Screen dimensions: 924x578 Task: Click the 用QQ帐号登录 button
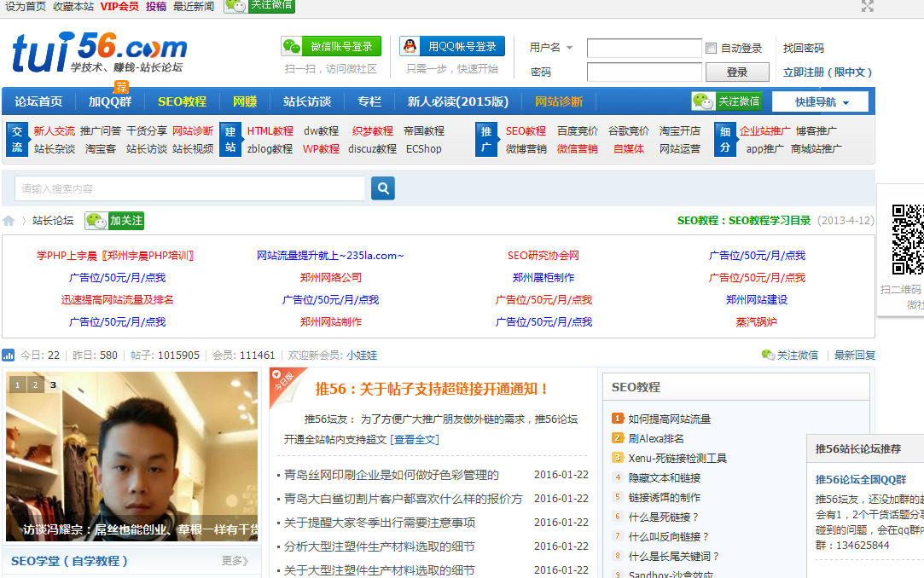pyautogui.click(x=452, y=46)
